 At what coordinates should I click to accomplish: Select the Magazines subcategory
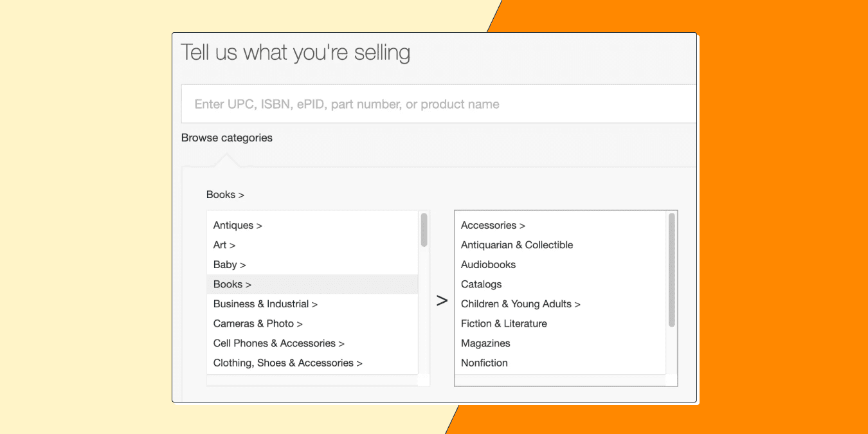pyautogui.click(x=485, y=343)
